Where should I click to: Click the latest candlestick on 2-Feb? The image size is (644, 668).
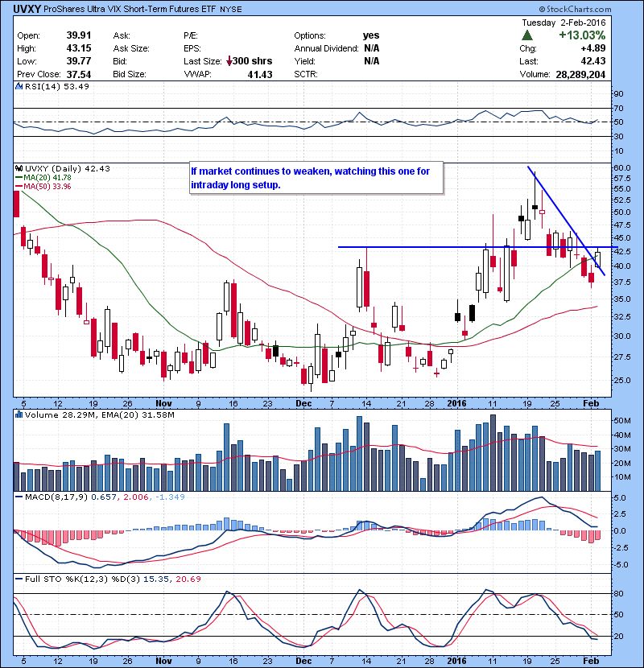click(597, 259)
